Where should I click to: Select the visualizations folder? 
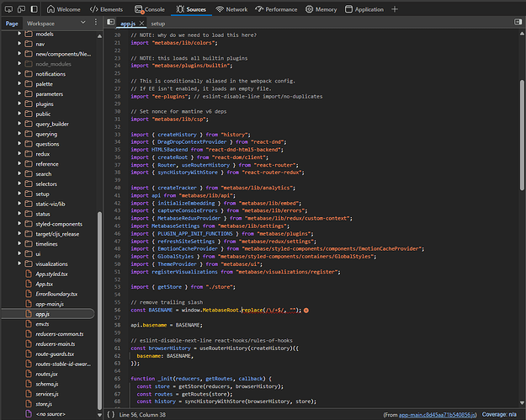click(51, 264)
